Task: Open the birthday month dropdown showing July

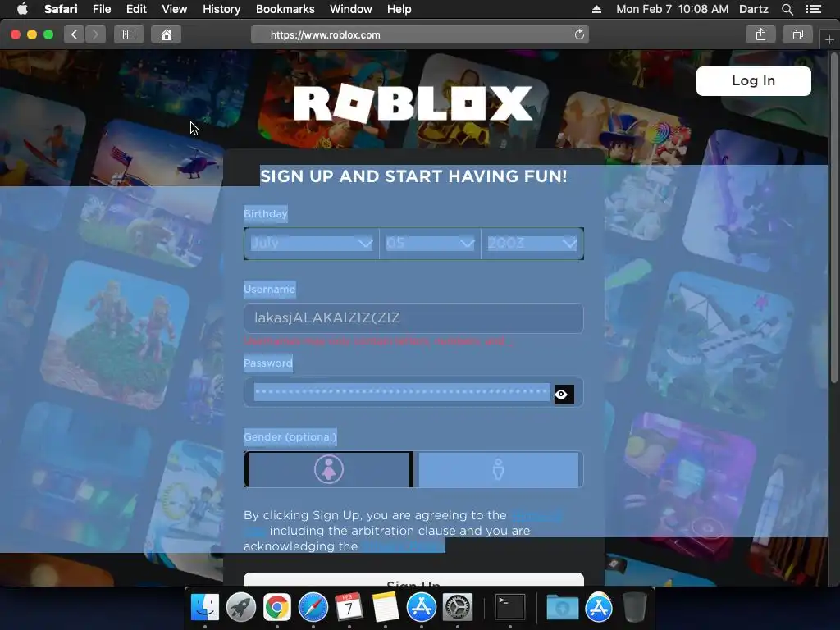Action: pos(311,243)
